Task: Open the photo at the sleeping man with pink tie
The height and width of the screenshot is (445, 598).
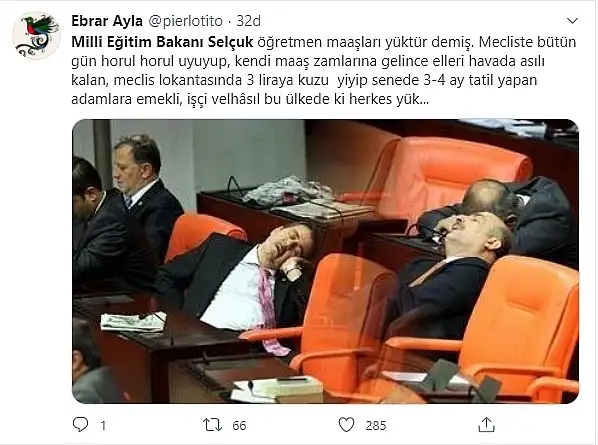Action: pyautogui.click(x=244, y=282)
